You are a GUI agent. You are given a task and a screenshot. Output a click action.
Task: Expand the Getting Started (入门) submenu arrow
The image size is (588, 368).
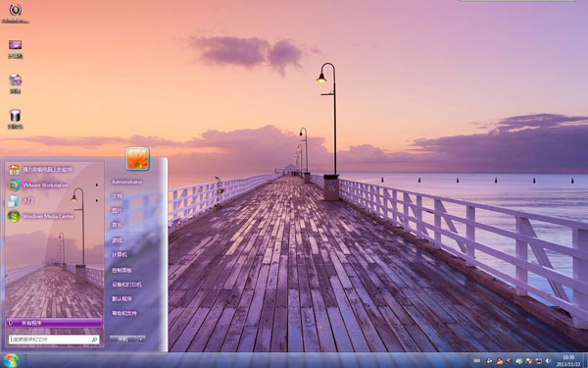pyautogui.click(x=97, y=200)
